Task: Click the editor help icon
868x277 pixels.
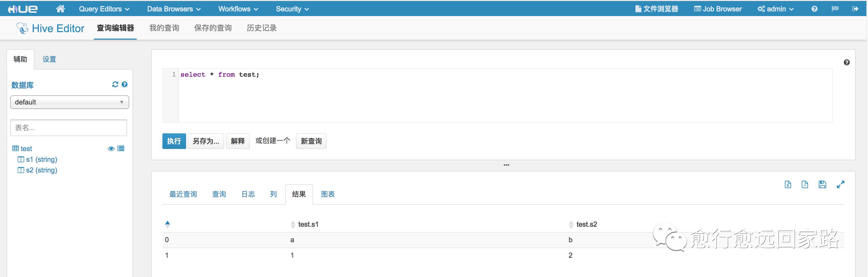Action: tap(847, 62)
